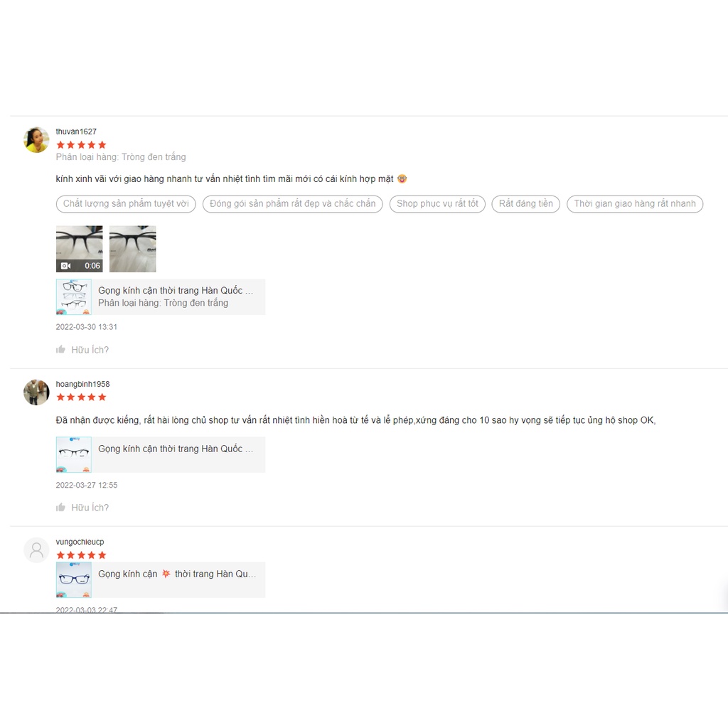This screenshot has width=728, height=728.
Task: Click 'Hữu Ích?' text under hoangbinh1958's review
Action: (x=90, y=508)
